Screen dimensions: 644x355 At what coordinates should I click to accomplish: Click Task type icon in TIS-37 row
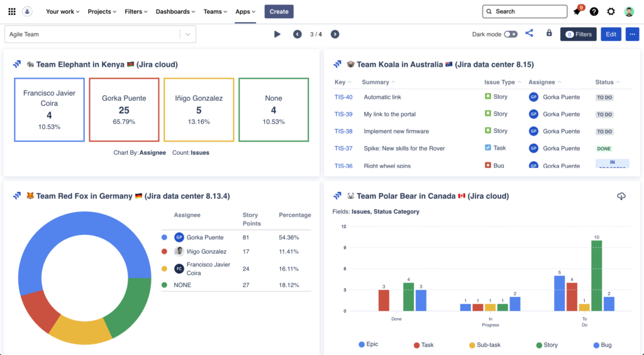click(488, 147)
